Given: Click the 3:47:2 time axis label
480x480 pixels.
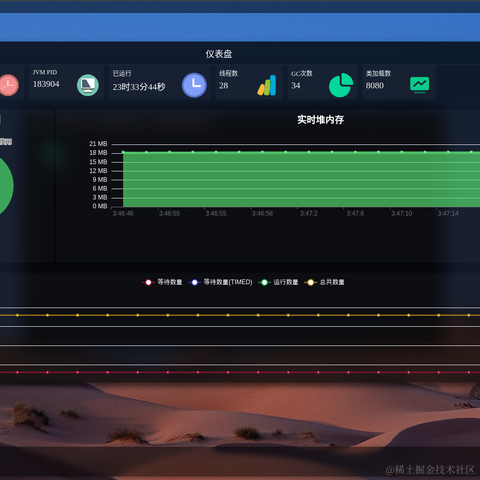Looking at the screenshot, I should pyautogui.click(x=309, y=214).
